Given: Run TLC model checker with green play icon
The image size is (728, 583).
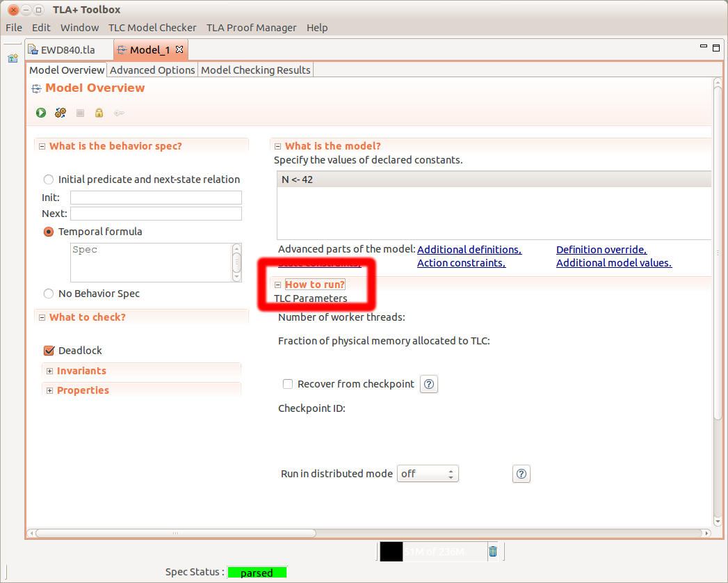Looking at the screenshot, I should pyautogui.click(x=41, y=113).
